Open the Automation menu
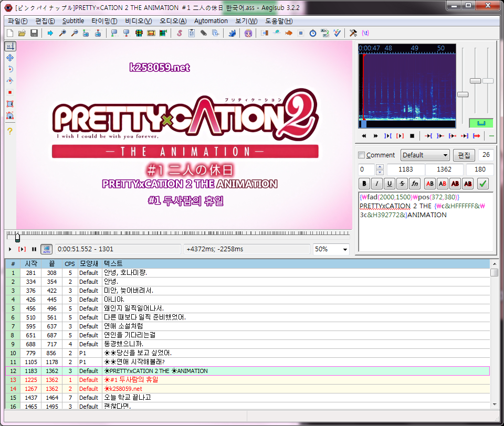Image resolution: width=504 pixels, height=426 pixels. [211, 21]
